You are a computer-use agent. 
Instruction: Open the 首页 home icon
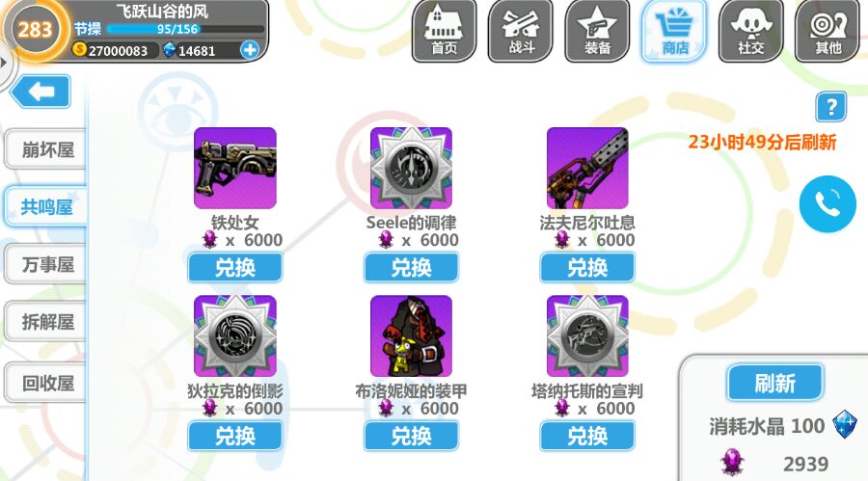(x=444, y=31)
